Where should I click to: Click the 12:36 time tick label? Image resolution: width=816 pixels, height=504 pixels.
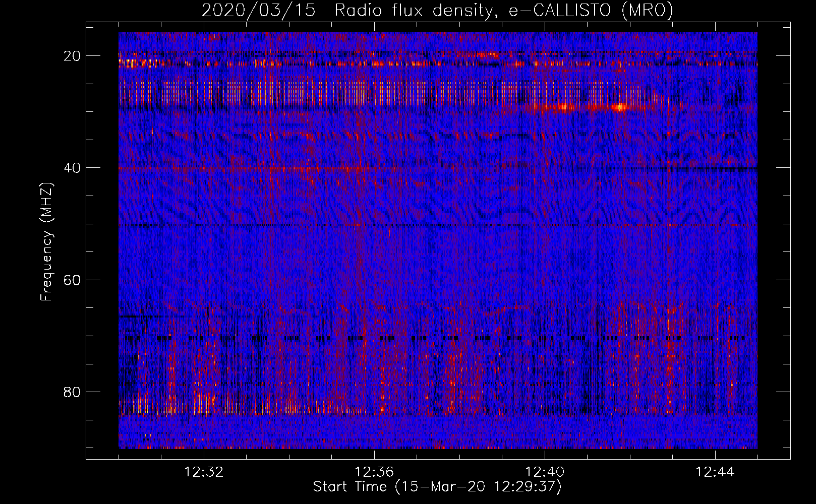tap(374, 472)
